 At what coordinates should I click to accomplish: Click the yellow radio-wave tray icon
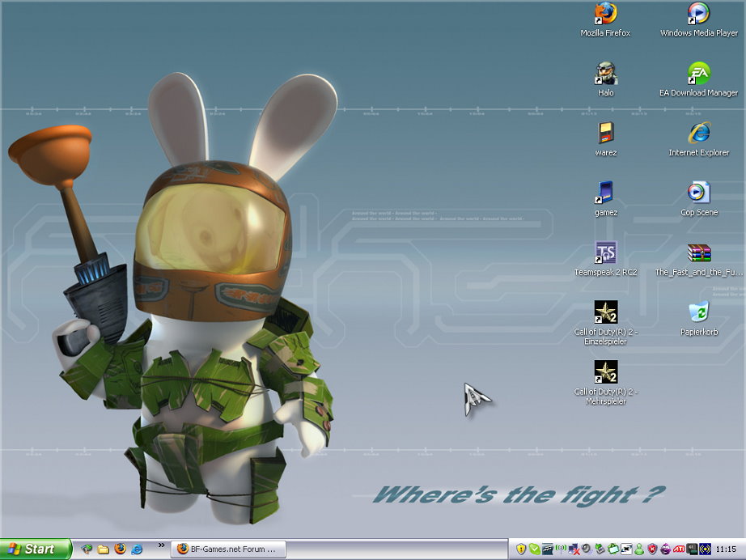point(705,549)
